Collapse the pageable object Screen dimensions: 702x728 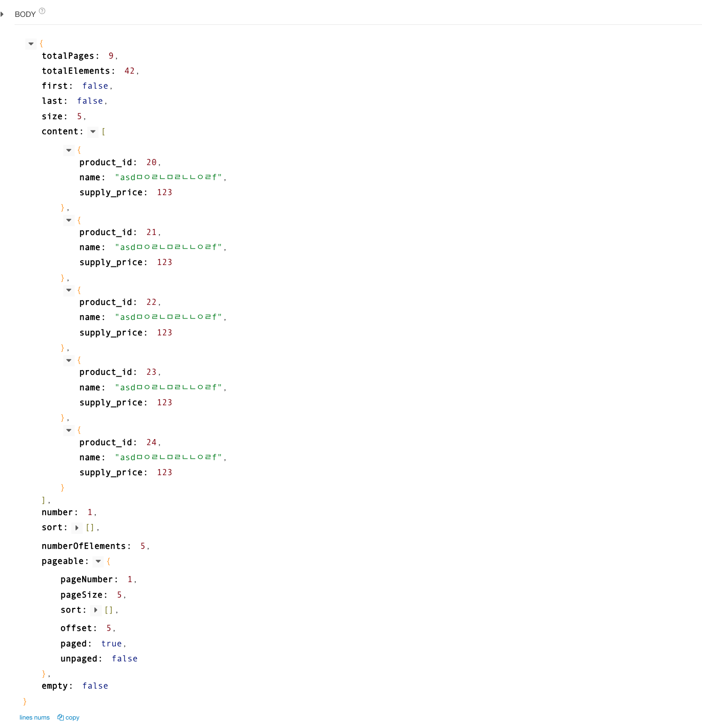coord(98,561)
